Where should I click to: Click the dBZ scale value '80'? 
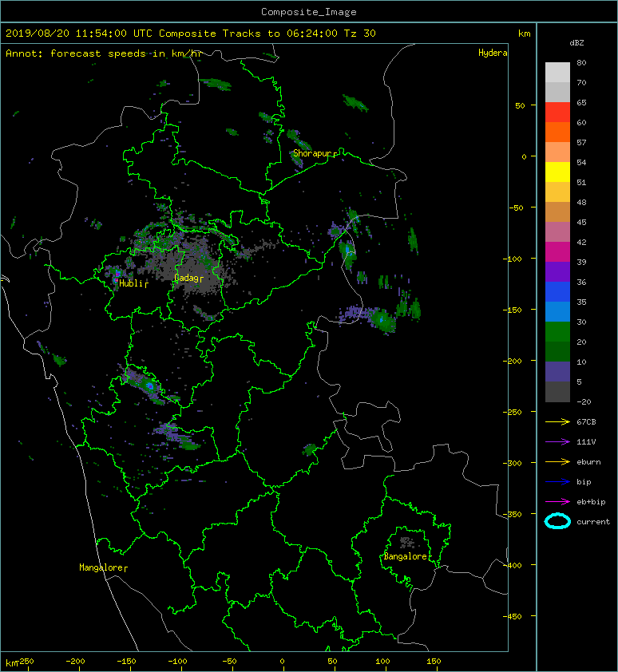(581, 62)
